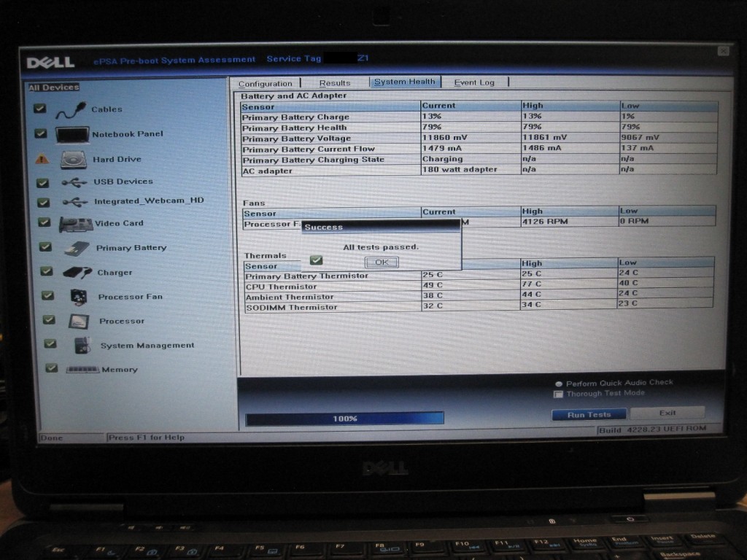The height and width of the screenshot is (560, 747).
Task: Click the Exit button
Action: point(667,413)
